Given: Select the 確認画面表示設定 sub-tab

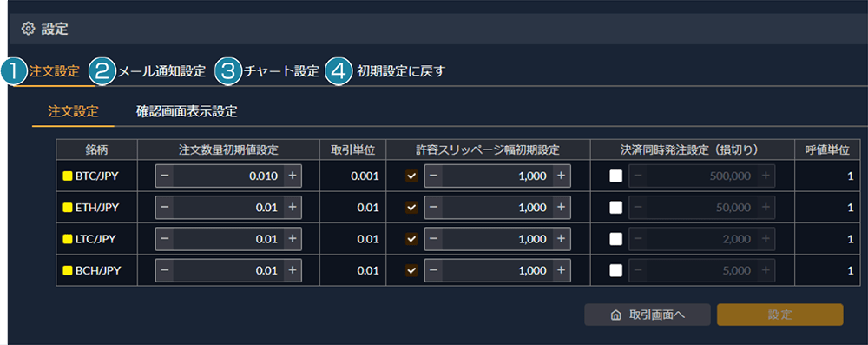Looking at the screenshot, I should 187,112.
